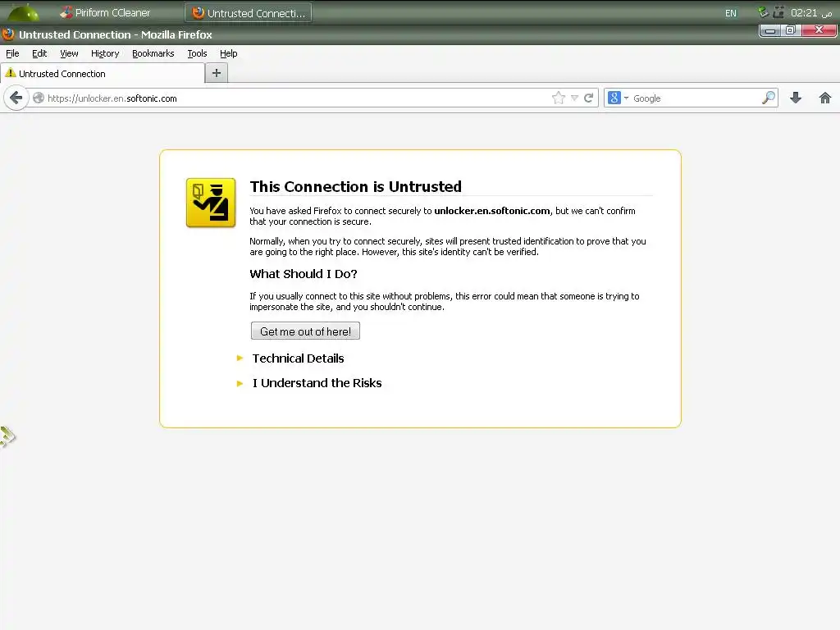
Task: Click bold unlocker.en.softonic.com text in message
Action: tap(492, 211)
